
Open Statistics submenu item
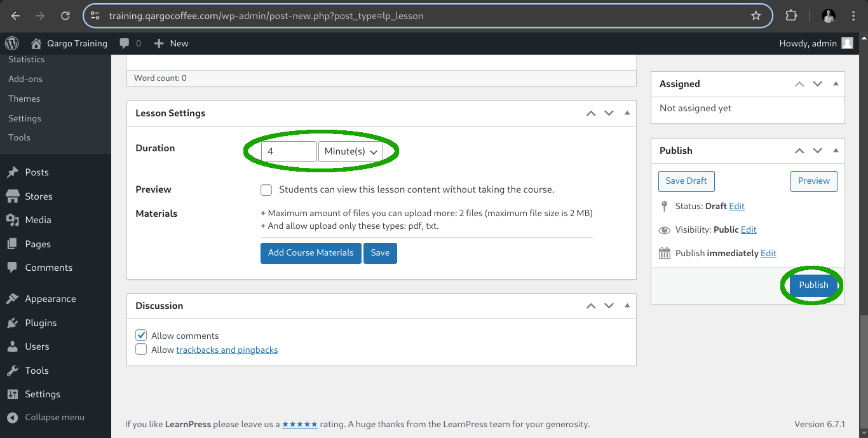26,59
